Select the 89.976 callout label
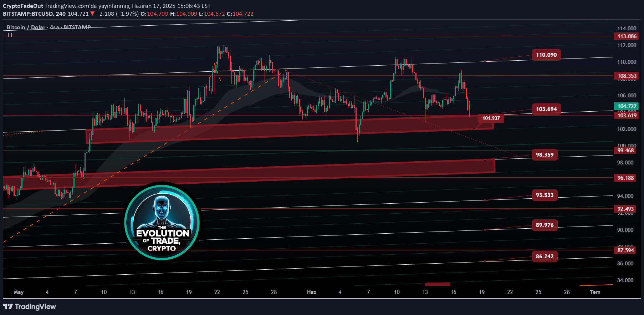Viewport: 644px width, 315px height. pyautogui.click(x=545, y=225)
